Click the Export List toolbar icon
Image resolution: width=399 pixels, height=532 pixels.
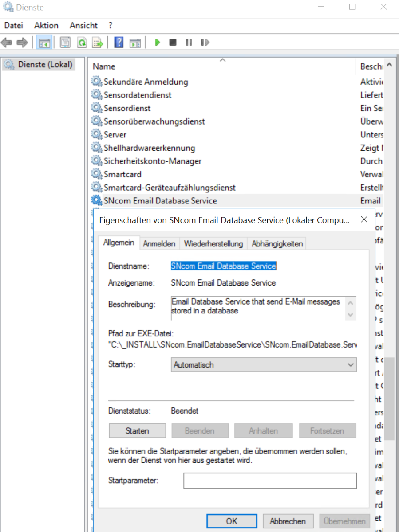pyautogui.click(x=97, y=43)
